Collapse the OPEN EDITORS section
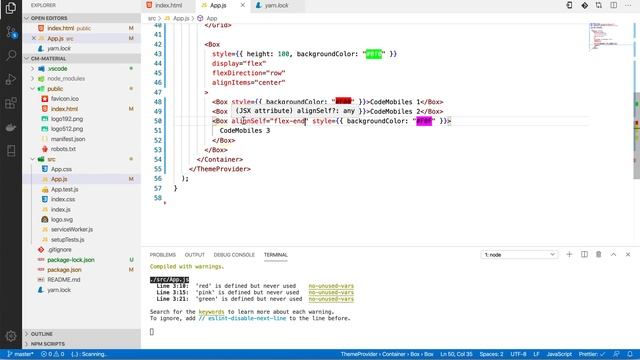The height and width of the screenshot is (360, 640). tap(82, 18)
